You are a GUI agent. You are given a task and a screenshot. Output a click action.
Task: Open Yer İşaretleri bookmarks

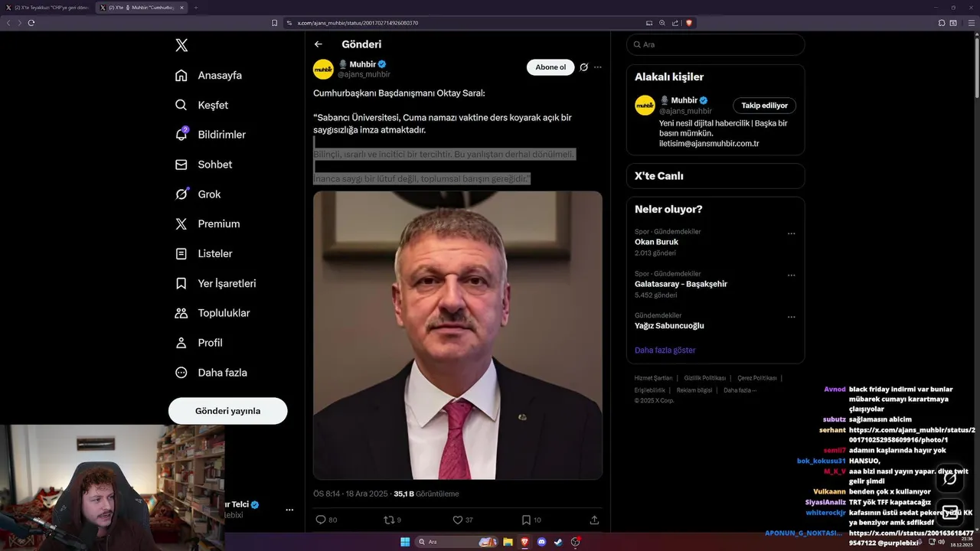(215, 283)
